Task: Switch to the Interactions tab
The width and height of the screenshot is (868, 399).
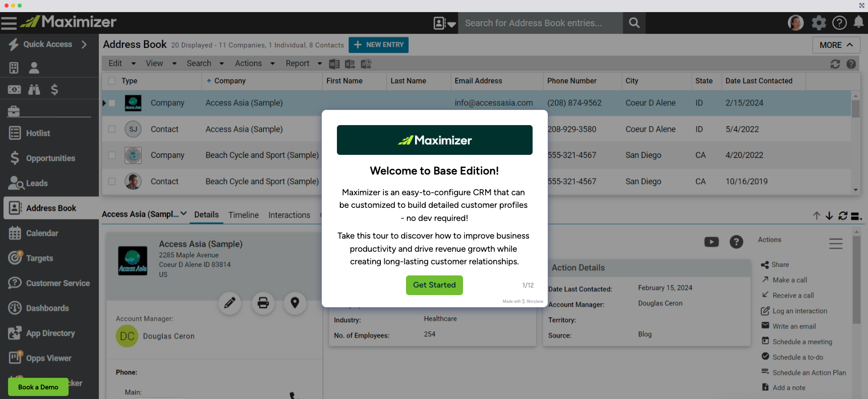Action: click(289, 215)
